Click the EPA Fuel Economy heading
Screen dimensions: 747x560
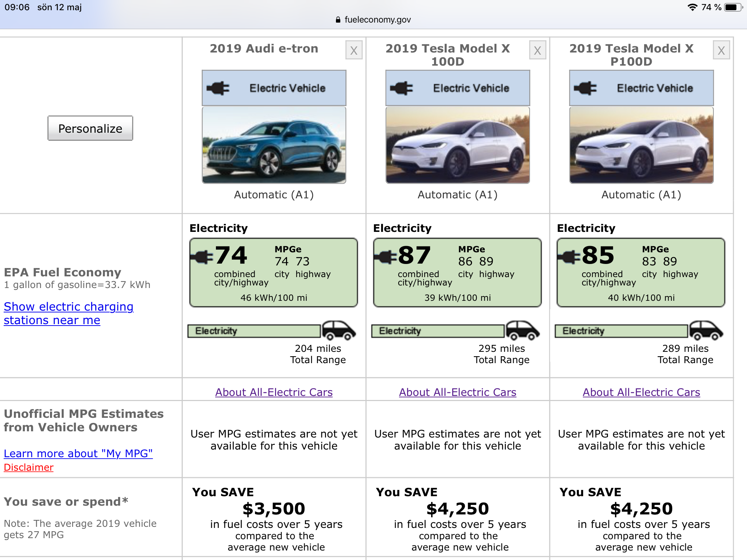point(63,272)
